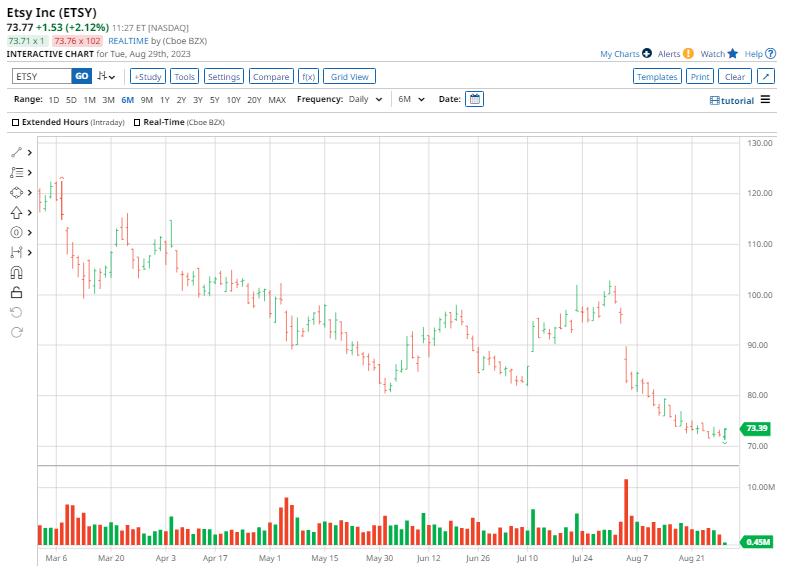Open the hamburger menu next to tutorial

click(x=765, y=100)
